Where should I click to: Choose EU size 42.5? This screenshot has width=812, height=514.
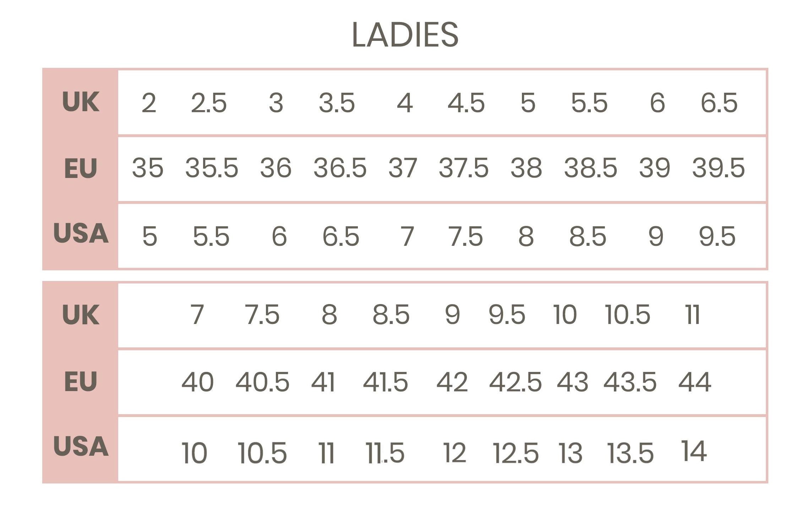pos(515,382)
